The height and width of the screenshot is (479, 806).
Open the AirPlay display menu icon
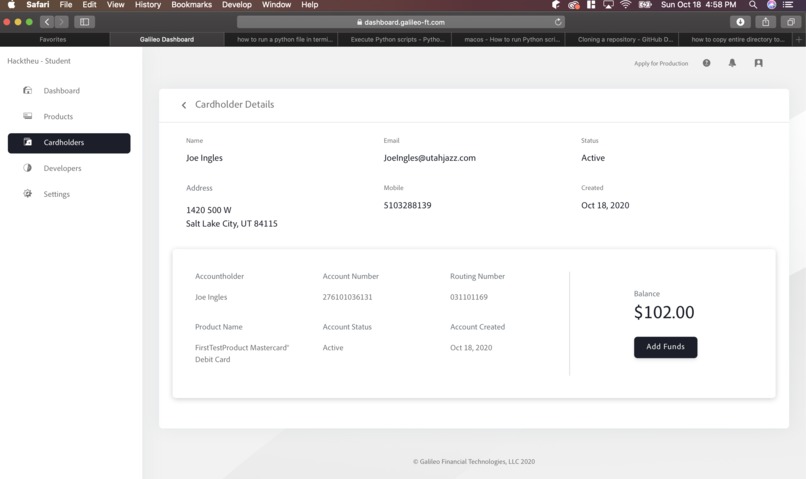click(x=608, y=5)
